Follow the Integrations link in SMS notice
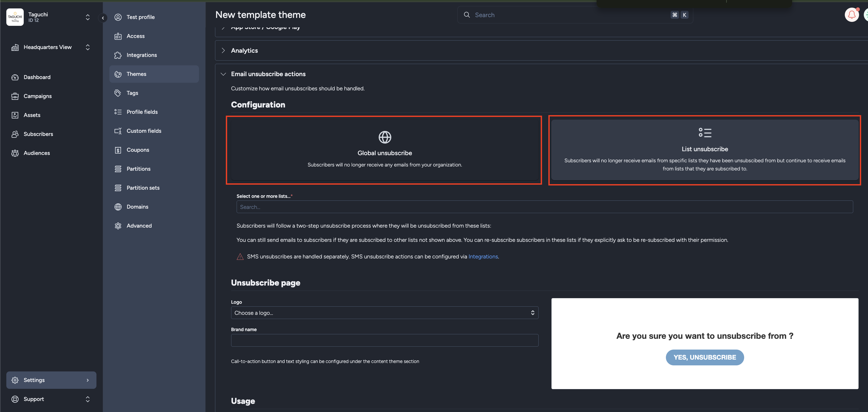Screen dimensions: 868x412 coord(483,257)
